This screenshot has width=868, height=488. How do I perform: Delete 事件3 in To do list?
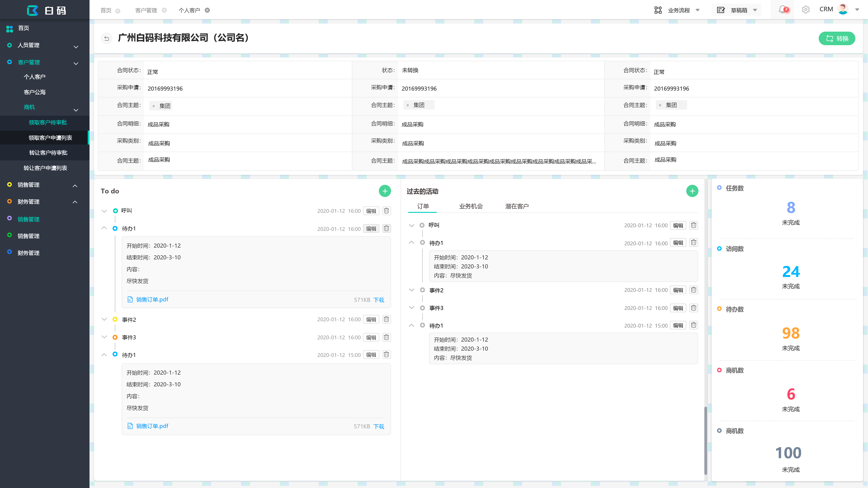click(x=387, y=337)
